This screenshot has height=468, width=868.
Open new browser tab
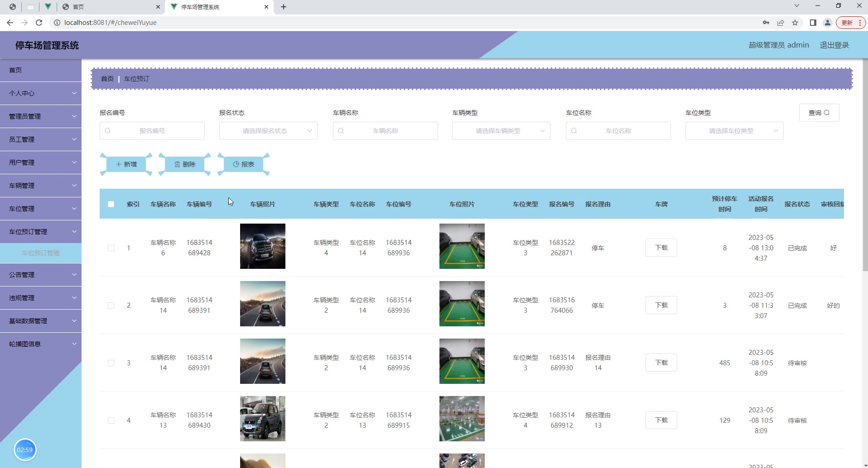[x=284, y=7]
